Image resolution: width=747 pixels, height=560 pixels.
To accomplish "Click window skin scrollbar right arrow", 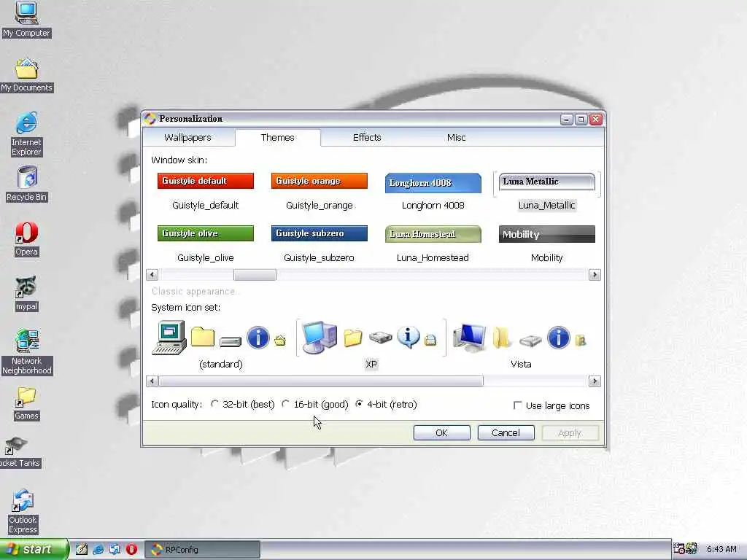I will pos(595,275).
